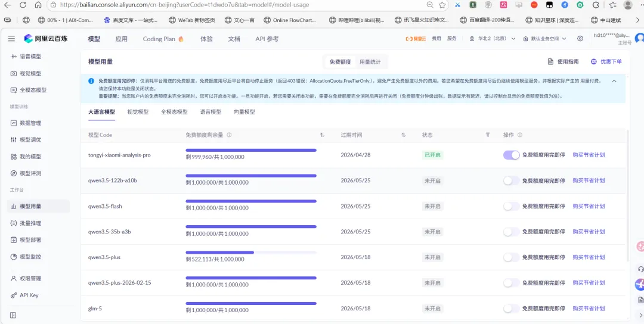Image resolution: width=644 pixels, height=324 pixels.
Task: Open 视觉模型 in the sidebar
Action: [x=26, y=73]
